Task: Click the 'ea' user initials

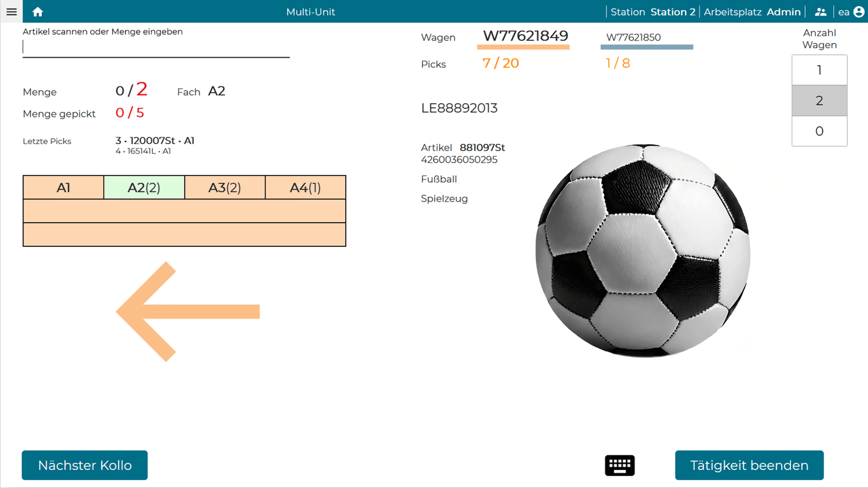Action: [x=844, y=13]
